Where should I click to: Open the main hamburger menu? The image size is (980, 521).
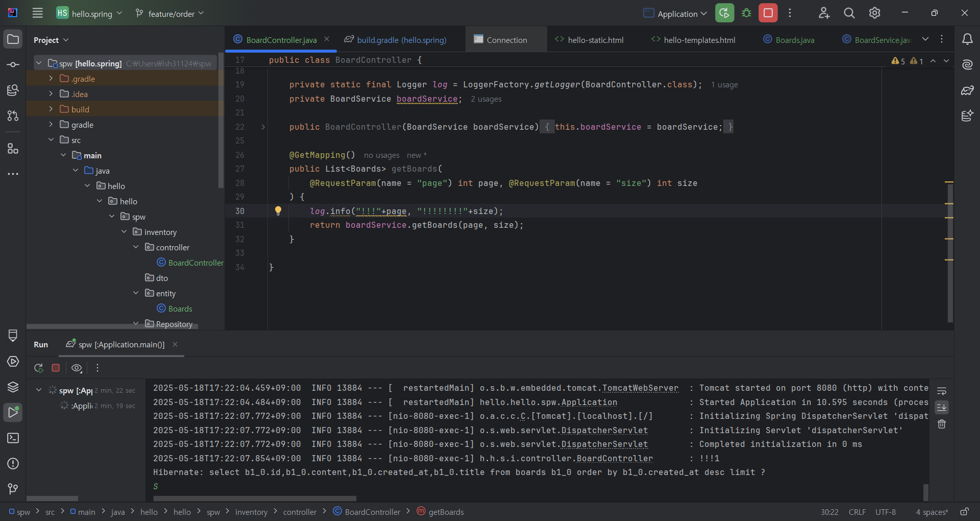coord(37,13)
